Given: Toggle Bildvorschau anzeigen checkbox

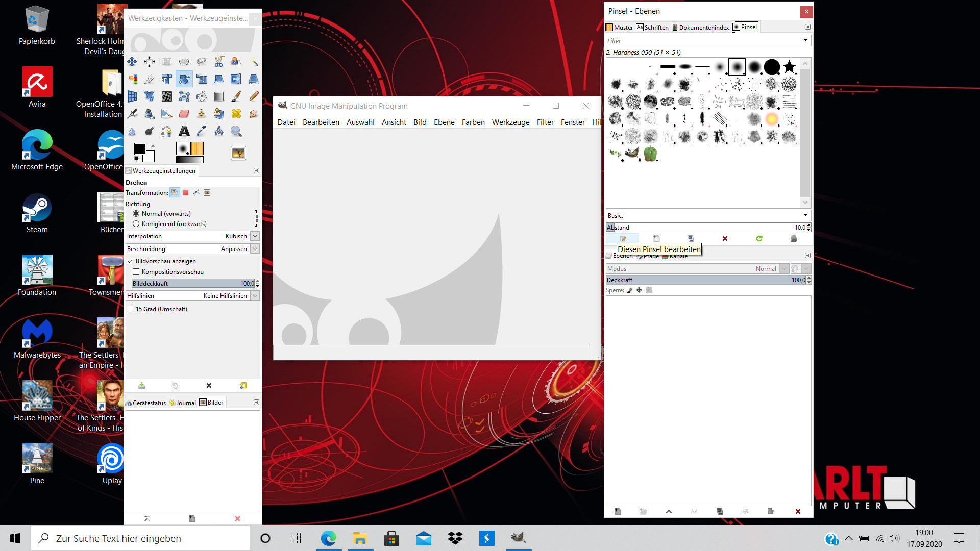Looking at the screenshot, I should [x=130, y=261].
